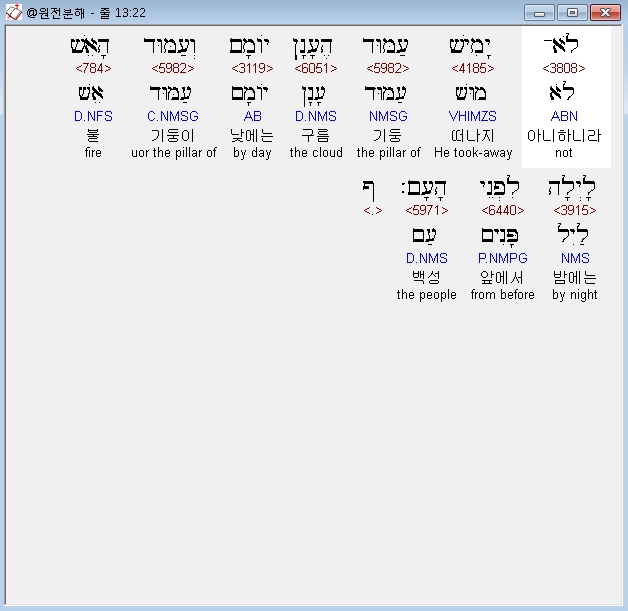Click the parsing code C.NMSG
This screenshot has width=628, height=611.
pos(173,117)
